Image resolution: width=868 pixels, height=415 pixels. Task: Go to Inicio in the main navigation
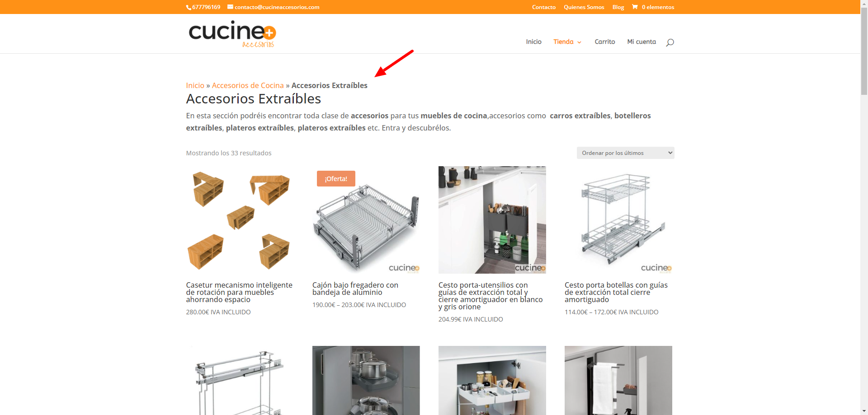point(533,42)
